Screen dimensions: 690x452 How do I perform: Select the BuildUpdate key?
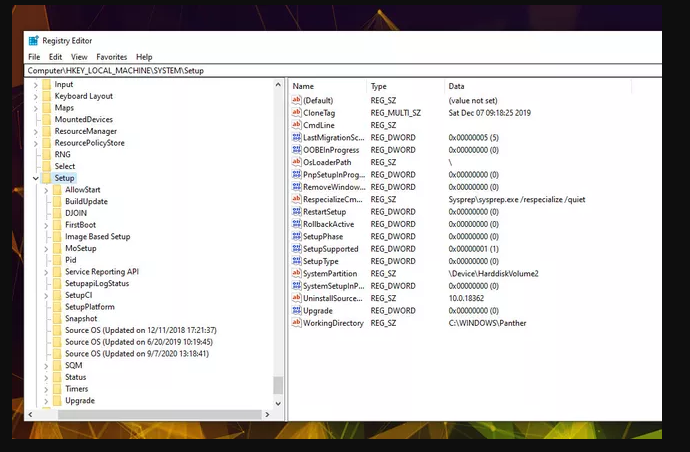[86, 202]
